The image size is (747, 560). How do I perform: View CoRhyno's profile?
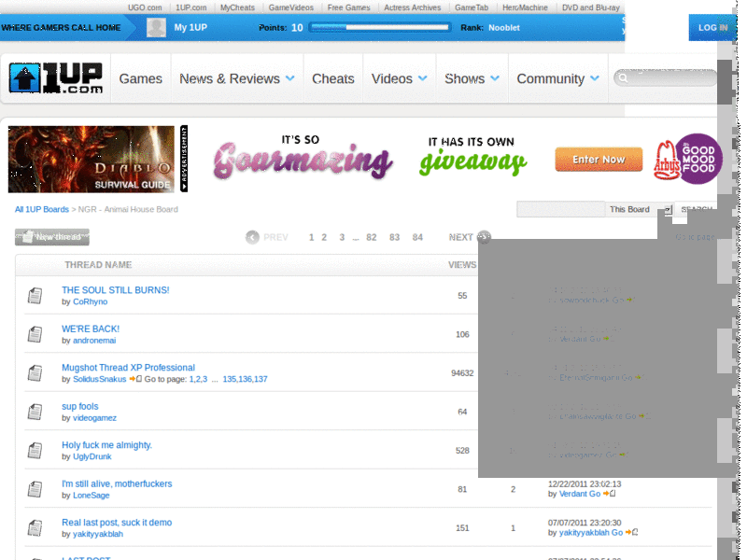coord(90,301)
